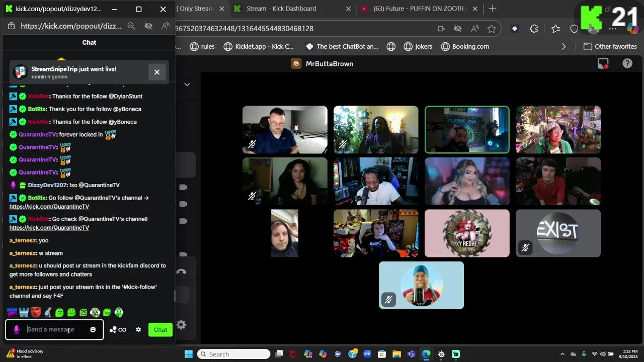Open settings gear behind chat window
This screenshot has width=644, height=362.
(182, 325)
